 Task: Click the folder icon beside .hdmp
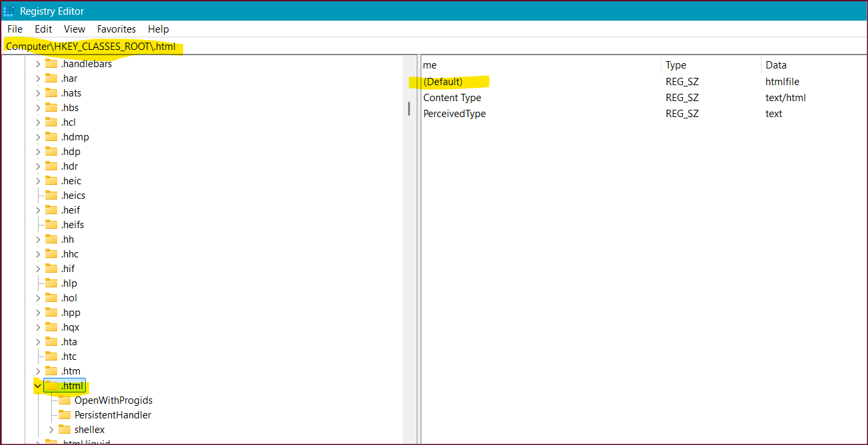point(51,137)
